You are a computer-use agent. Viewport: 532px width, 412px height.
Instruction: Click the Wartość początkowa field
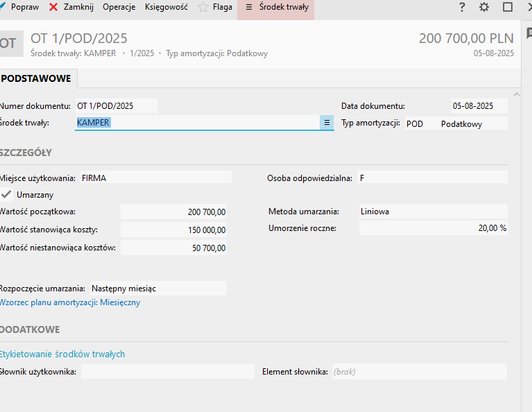pos(175,212)
